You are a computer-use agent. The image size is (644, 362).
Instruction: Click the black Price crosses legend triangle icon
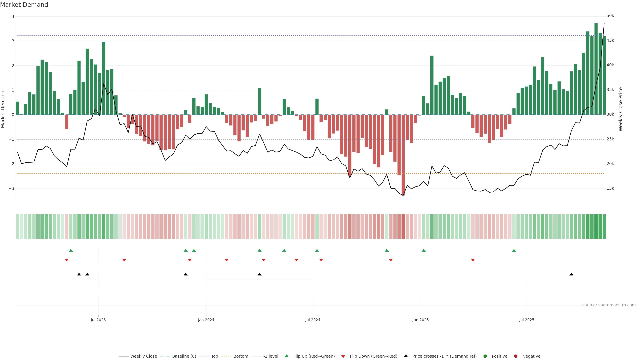[x=406, y=356]
